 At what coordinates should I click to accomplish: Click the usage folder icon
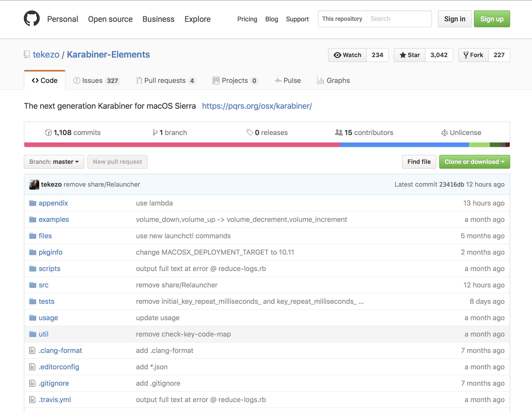click(x=33, y=318)
